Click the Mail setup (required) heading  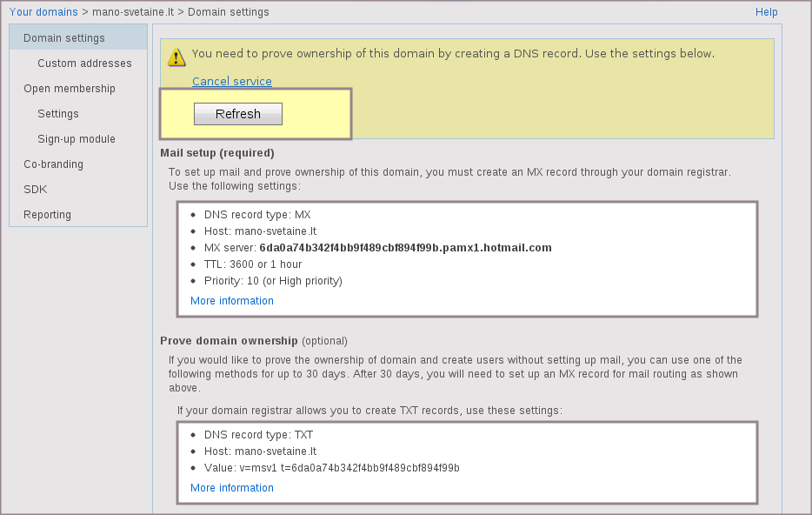[x=216, y=153]
